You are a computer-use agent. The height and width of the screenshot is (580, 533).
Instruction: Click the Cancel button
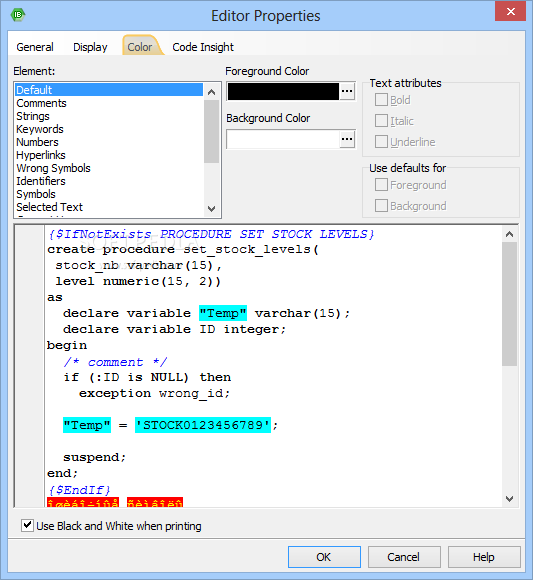tap(404, 557)
